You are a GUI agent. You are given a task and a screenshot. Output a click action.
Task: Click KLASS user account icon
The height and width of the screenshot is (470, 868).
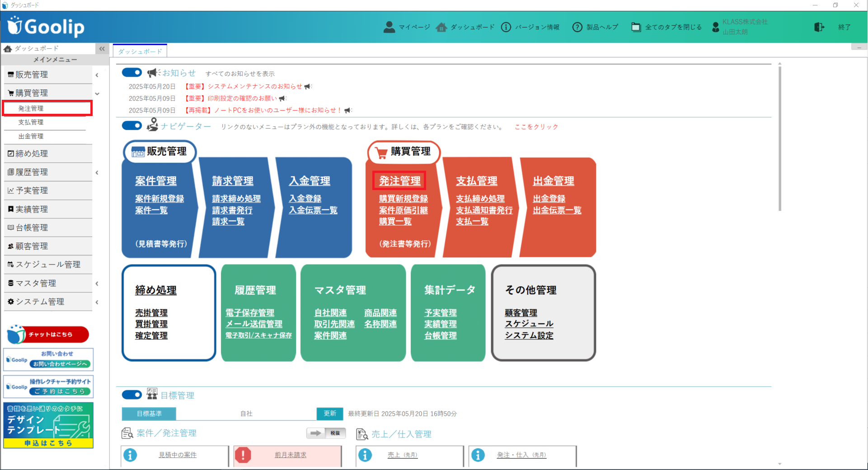coord(715,27)
